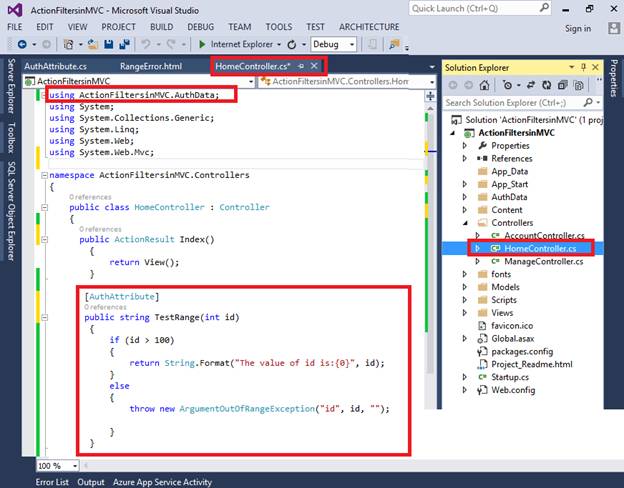
Task: Open the Error List panel
Action: 52,482
